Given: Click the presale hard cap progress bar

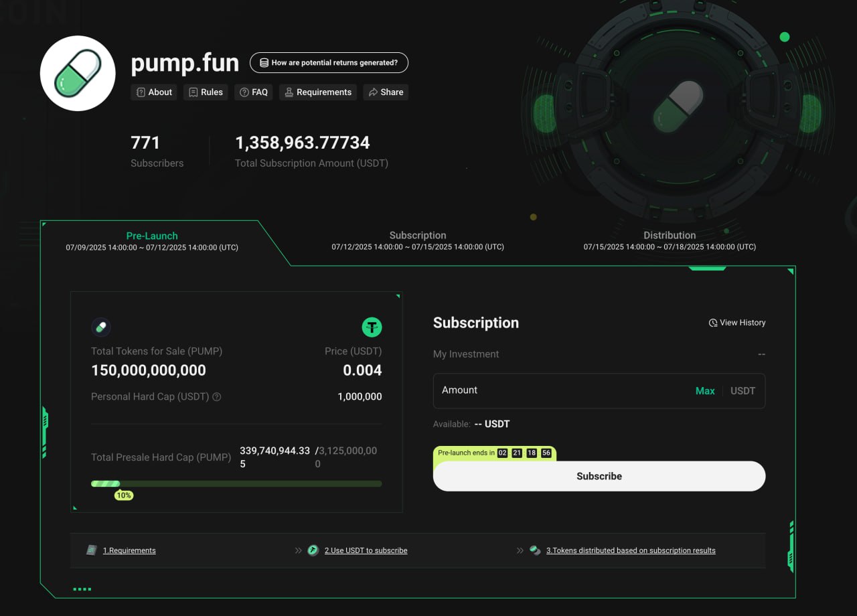Looking at the screenshot, I should click(x=236, y=483).
